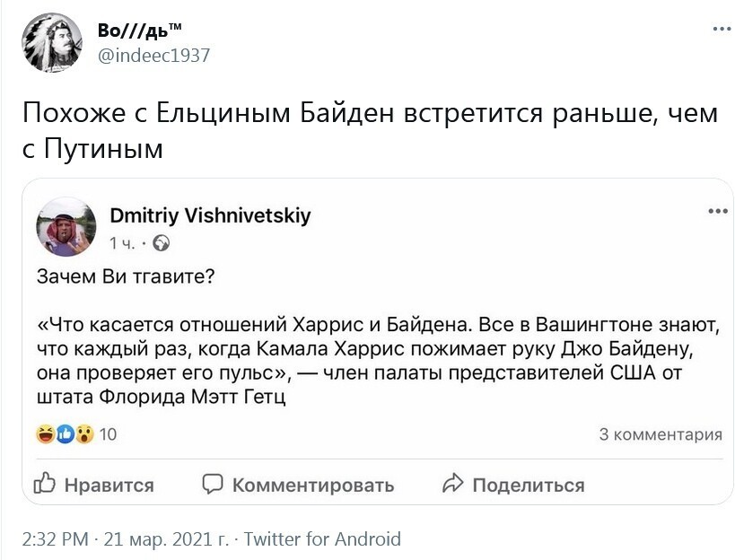Click Dmitriy Vishnivetskiy's profile picture
Image resolution: width=735 pixels, height=560 pixels.
(x=66, y=227)
